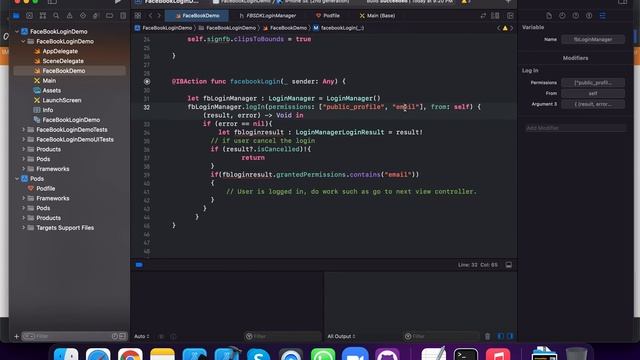
Task: Open the Breakpoint navigator icon
Action: tap(109, 16)
